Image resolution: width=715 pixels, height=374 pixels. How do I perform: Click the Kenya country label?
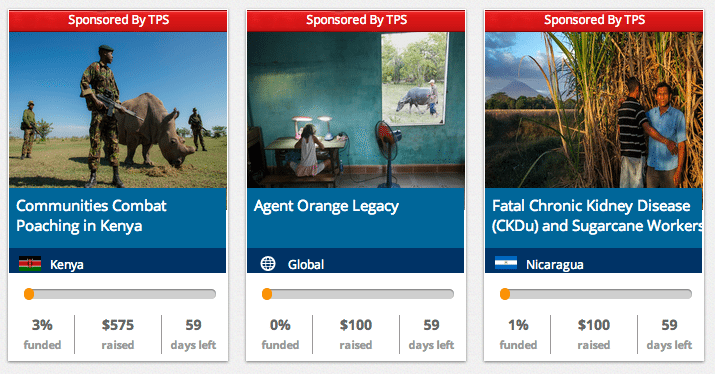67,265
